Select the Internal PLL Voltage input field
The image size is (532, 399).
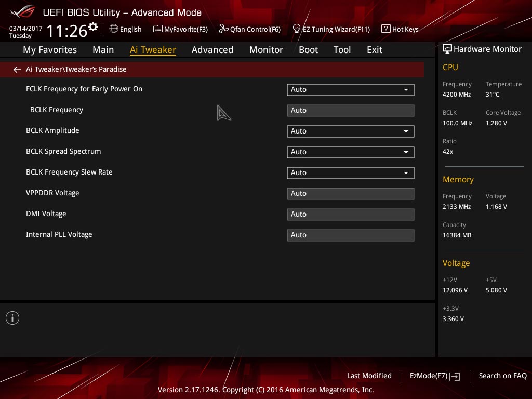point(351,235)
